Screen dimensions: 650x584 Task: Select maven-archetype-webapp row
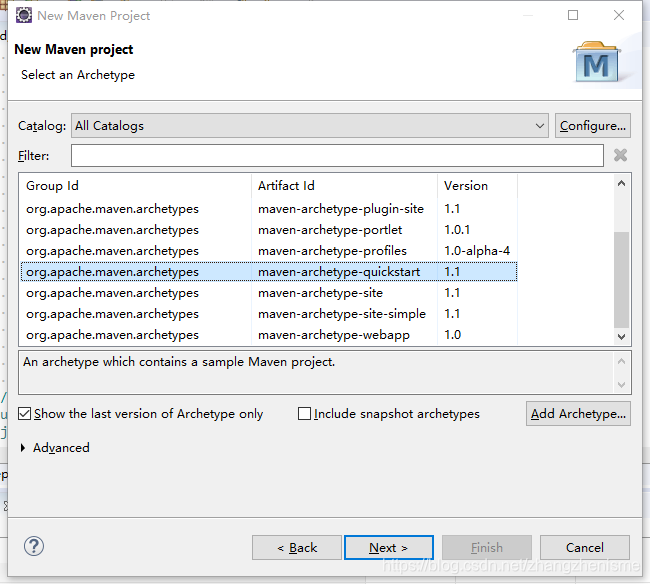coord(269,335)
